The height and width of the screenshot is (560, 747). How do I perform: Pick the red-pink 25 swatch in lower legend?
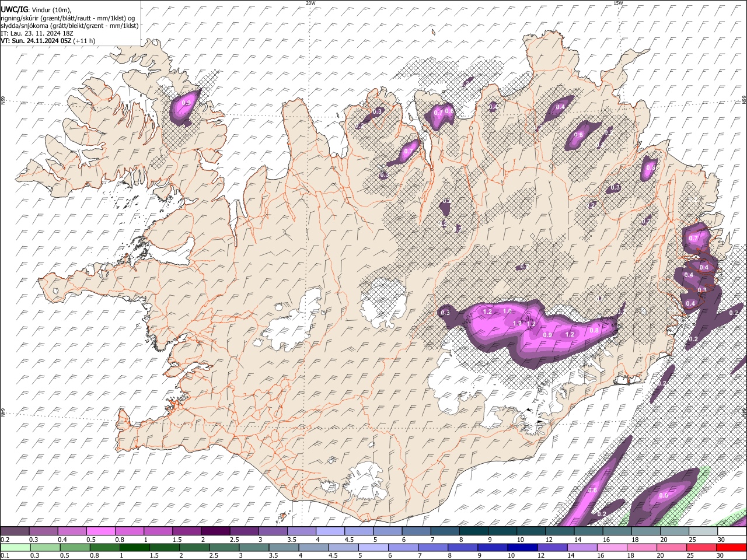click(701, 548)
